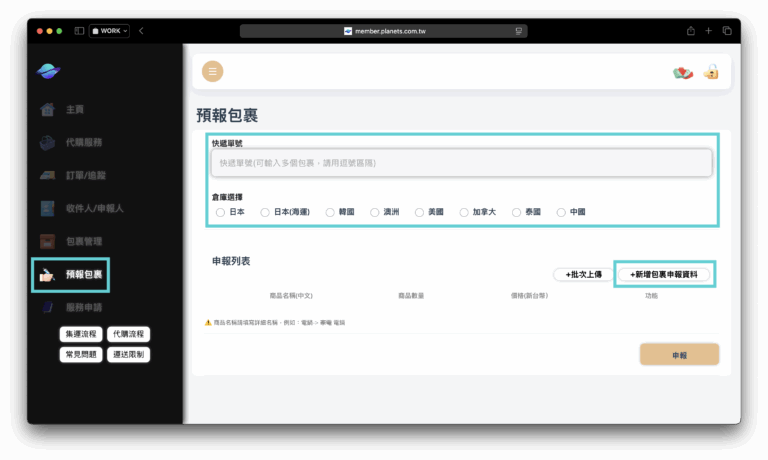Click the Safari share icon
The width and height of the screenshot is (768, 460).
pyautogui.click(x=690, y=31)
